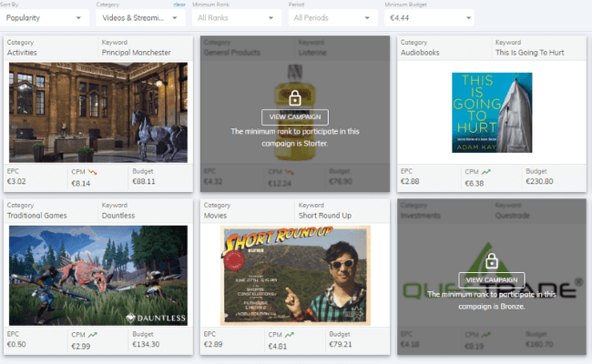Viewport: 592px width, 364px height.
Task: Click the keyword Principal Manchester
Action: 136,53
